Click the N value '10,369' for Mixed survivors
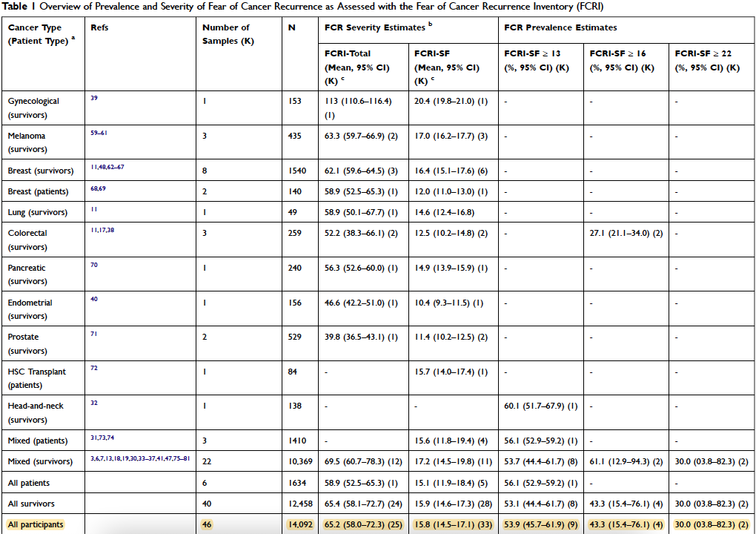The width and height of the screenshot is (756, 534). (299, 461)
